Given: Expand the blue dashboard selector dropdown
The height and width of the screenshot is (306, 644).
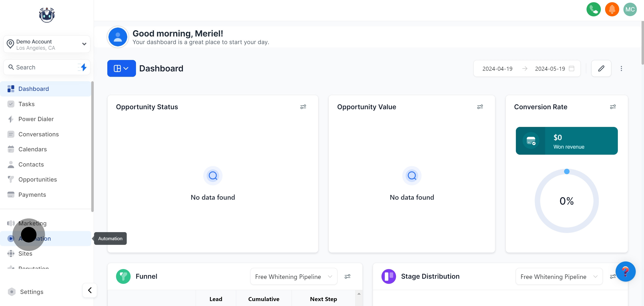Looking at the screenshot, I should point(121,68).
